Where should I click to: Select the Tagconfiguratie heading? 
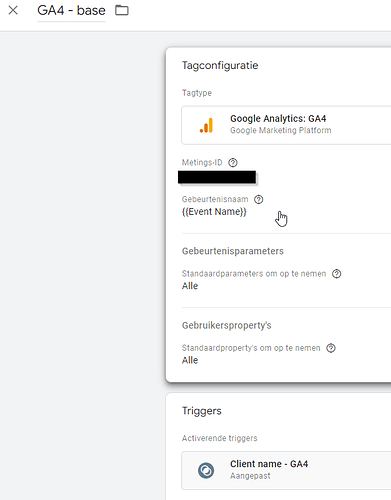coord(220,65)
